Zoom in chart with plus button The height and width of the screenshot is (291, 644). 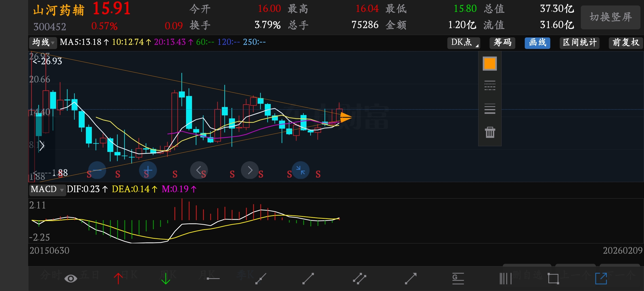(148, 170)
